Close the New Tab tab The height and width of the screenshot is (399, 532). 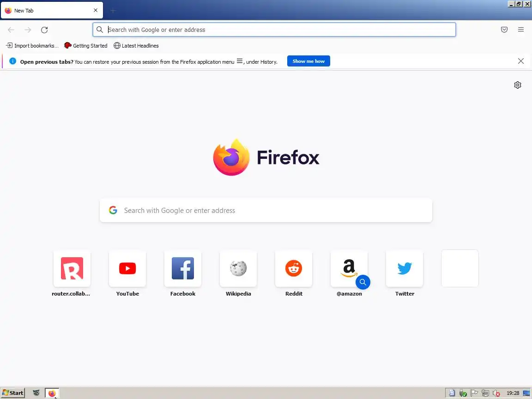tap(96, 11)
